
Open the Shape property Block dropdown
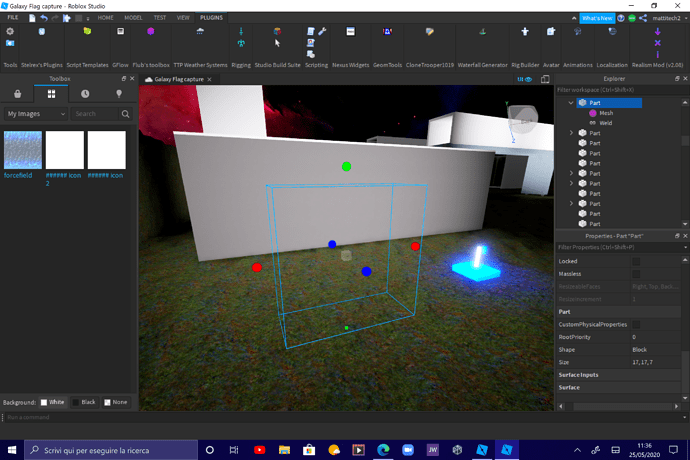[x=656, y=350]
